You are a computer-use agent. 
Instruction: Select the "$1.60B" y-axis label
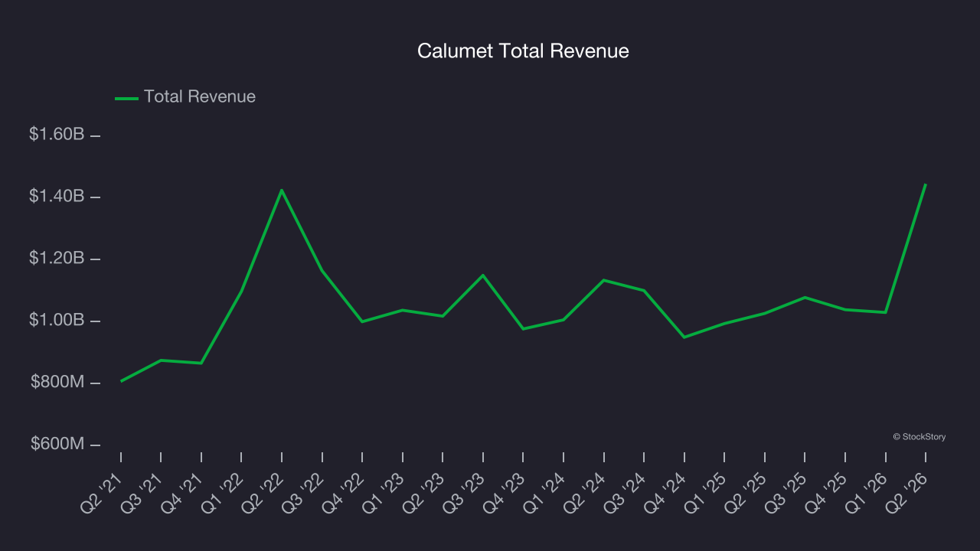coord(57,135)
